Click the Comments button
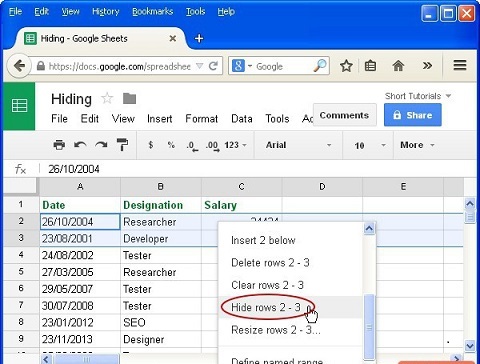 [344, 115]
